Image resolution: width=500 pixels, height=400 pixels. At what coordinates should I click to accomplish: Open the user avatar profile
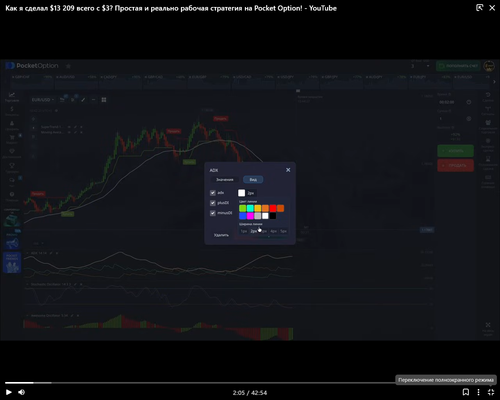click(x=489, y=66)
